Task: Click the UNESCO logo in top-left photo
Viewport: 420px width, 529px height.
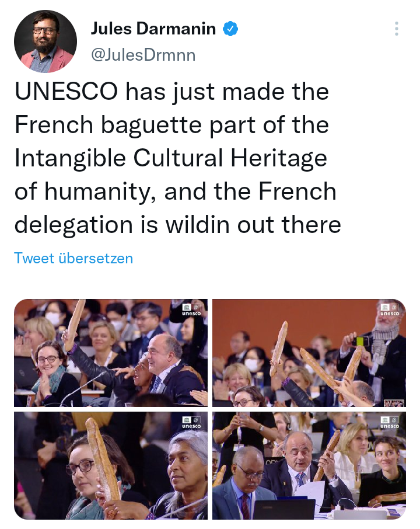Action: coord(191,309)
